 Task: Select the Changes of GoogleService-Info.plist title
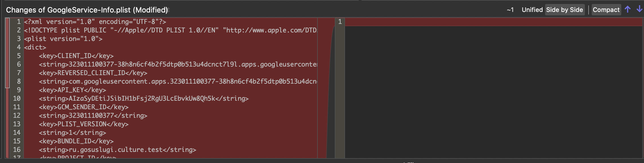click(87, 10)
